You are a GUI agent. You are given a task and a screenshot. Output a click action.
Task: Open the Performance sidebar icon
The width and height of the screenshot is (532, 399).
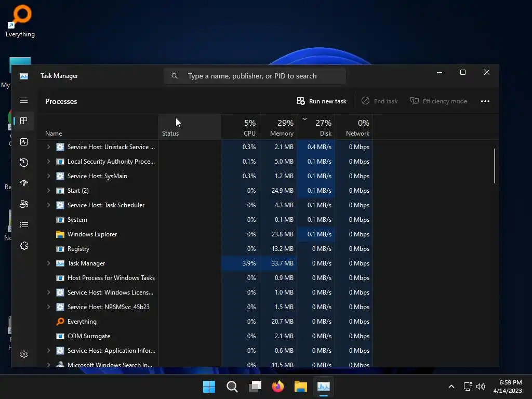tap(24, 142)
